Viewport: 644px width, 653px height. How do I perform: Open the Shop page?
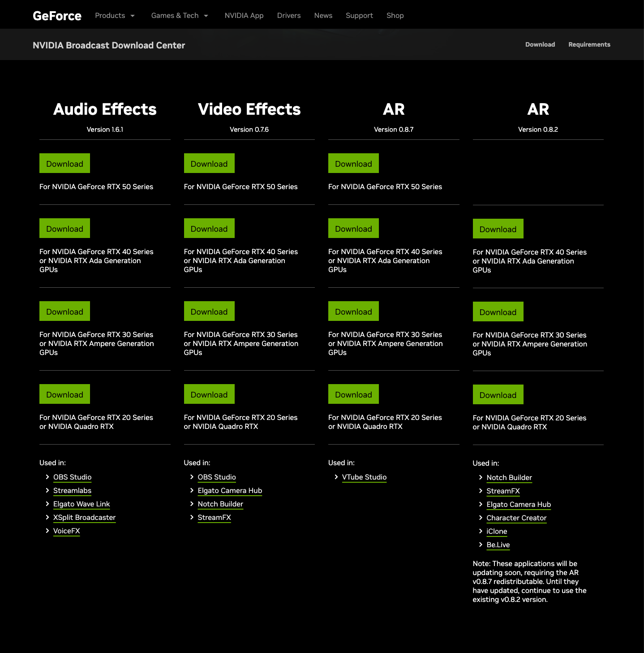click(x=395, y=15)
